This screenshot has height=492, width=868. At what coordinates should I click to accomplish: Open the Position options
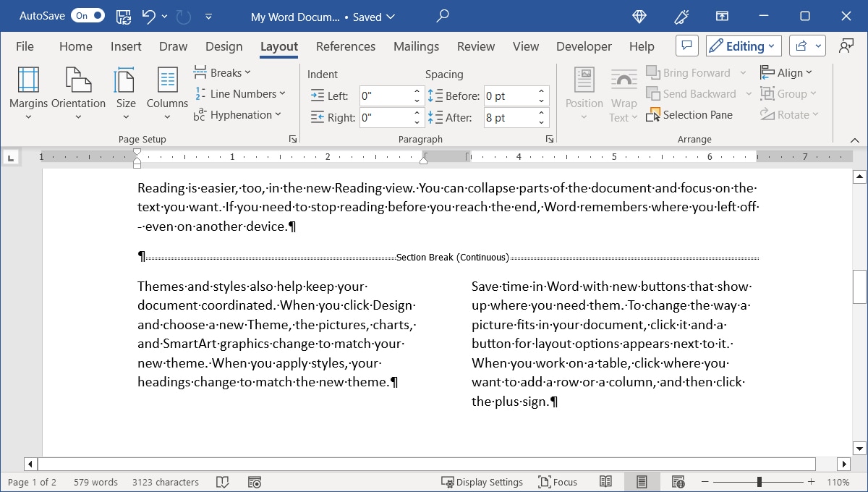(x=584, y=94)
